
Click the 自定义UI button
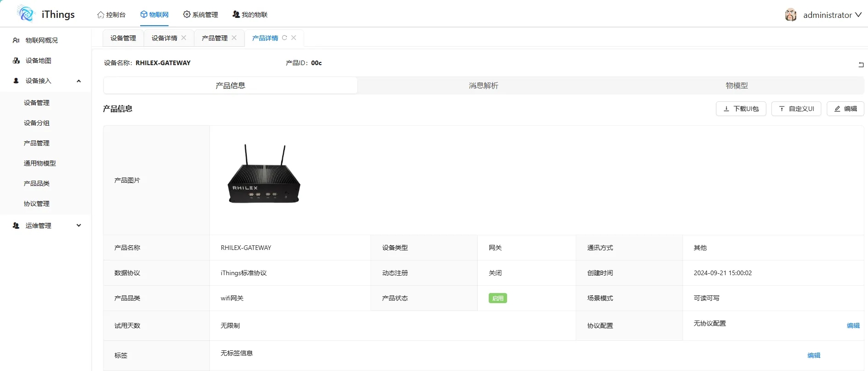[796, 109]
